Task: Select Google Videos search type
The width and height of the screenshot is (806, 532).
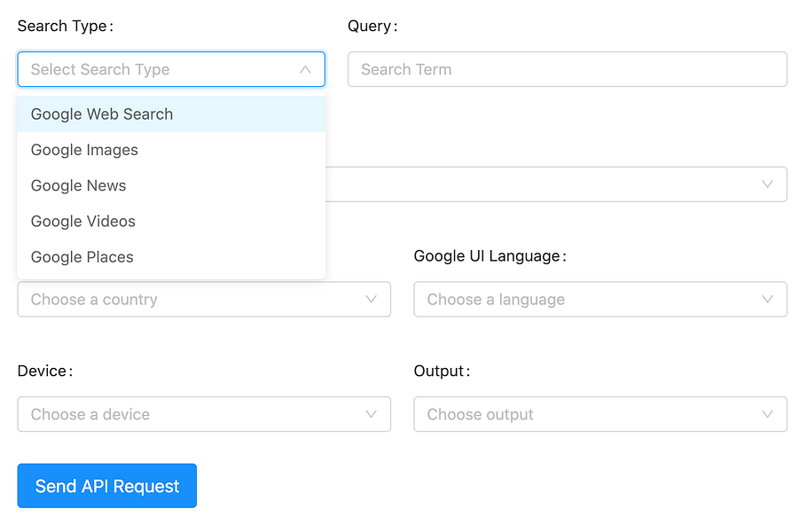Action: click(x=171, y=221)
